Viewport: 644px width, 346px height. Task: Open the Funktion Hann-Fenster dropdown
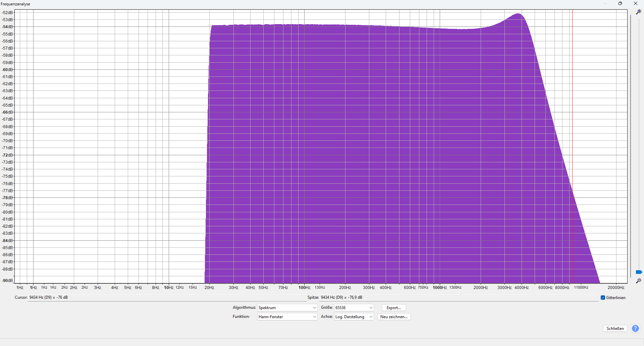point(287,317)
